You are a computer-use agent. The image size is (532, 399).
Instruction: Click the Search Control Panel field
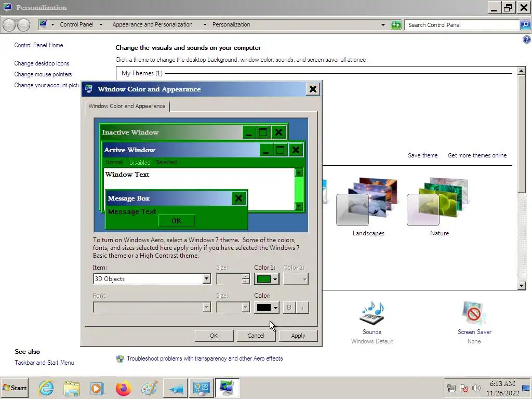pyautogui.click(x=462, y=25)
